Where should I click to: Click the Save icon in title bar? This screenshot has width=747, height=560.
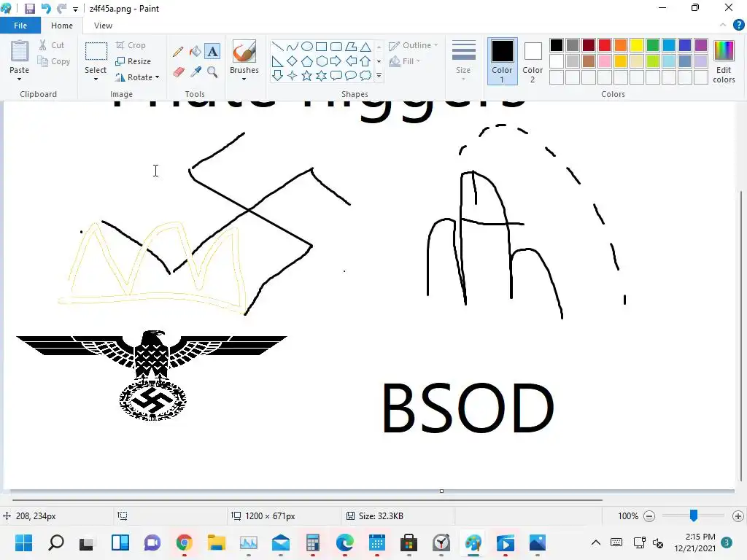click(x=29, y=9)
